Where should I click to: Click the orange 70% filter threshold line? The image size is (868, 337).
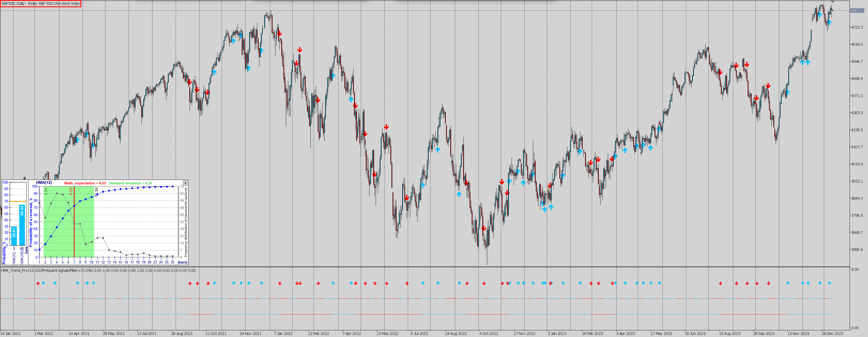pyautogui.click(x=18, y=201)
